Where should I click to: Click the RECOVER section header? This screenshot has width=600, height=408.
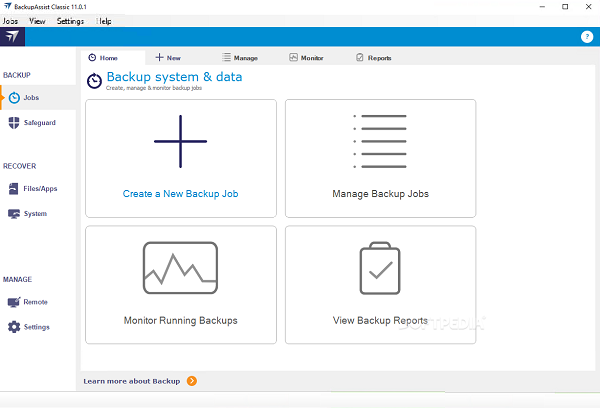pyautogui.click(x=20, y=166)
